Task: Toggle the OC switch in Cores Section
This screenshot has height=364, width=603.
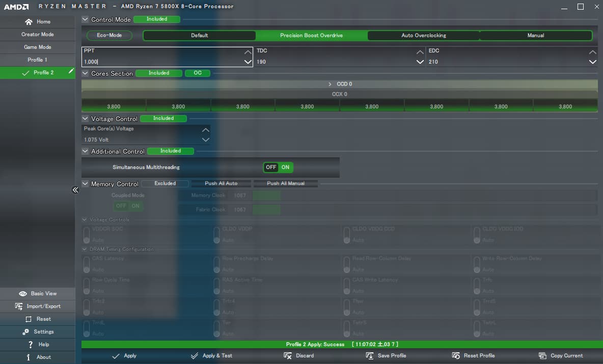Action: (198, 73)
